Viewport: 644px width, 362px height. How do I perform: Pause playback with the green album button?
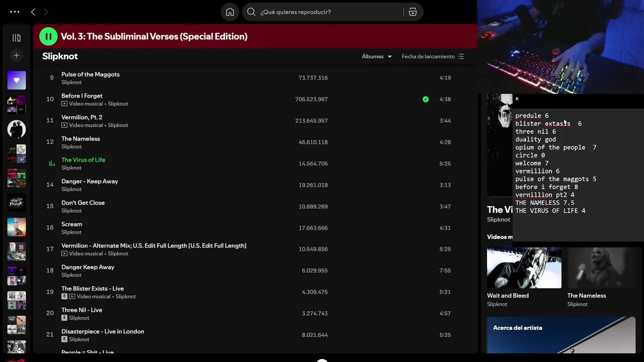pyautogui.click(x=48, y=36)
